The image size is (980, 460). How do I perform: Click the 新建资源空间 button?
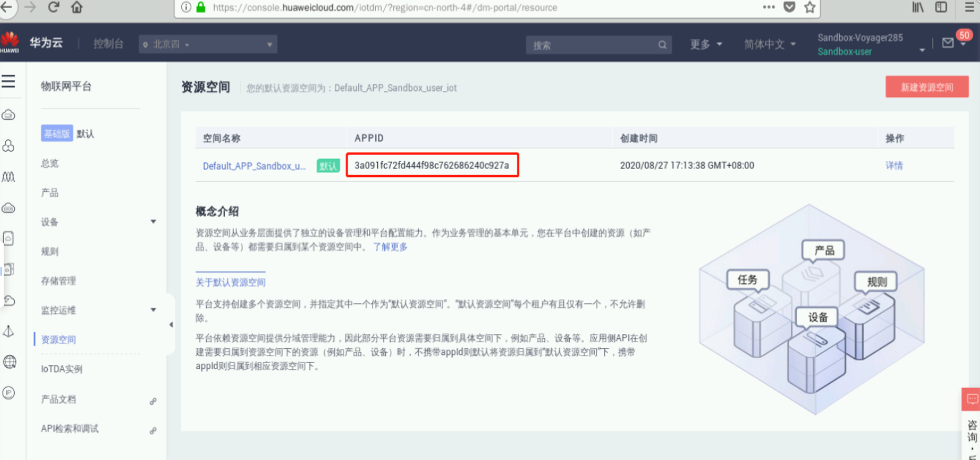[927, 87]
